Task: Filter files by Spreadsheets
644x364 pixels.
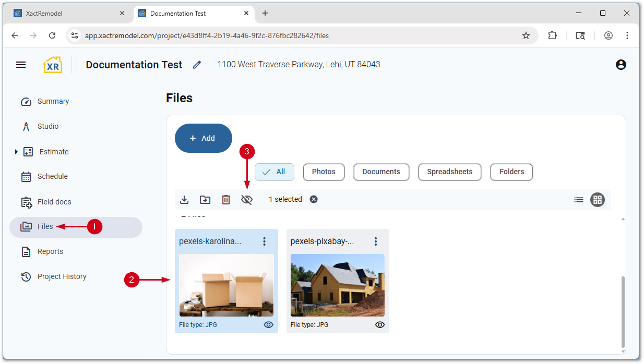Action: click(x=449, y=172)
